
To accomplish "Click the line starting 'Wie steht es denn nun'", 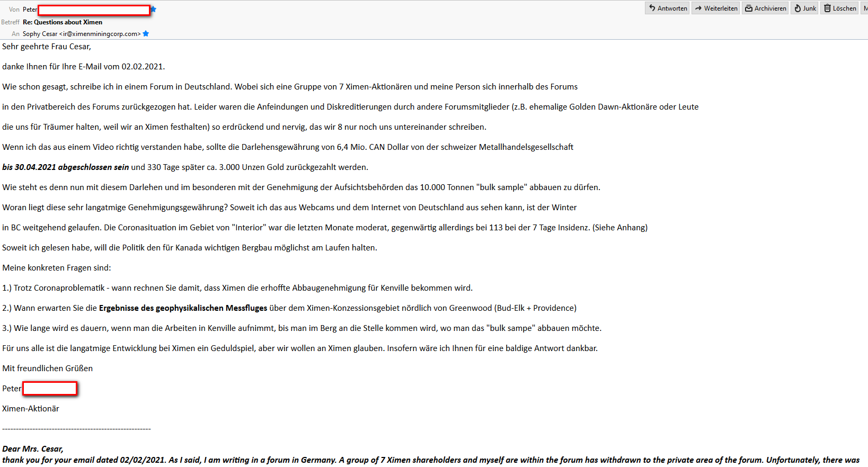I will 301,187.
